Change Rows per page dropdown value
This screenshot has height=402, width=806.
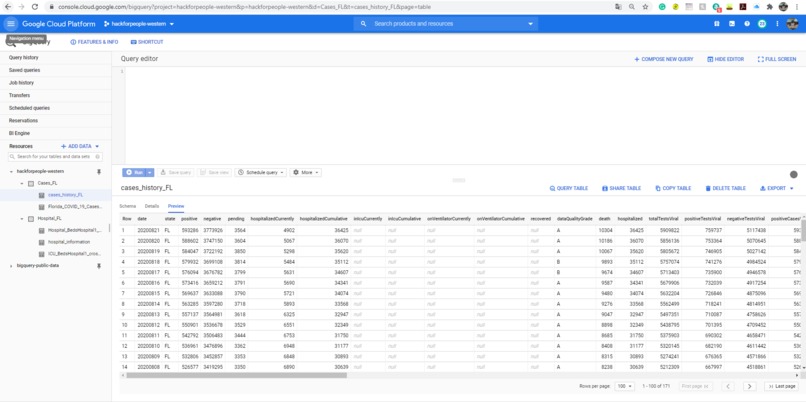point(625,386)
